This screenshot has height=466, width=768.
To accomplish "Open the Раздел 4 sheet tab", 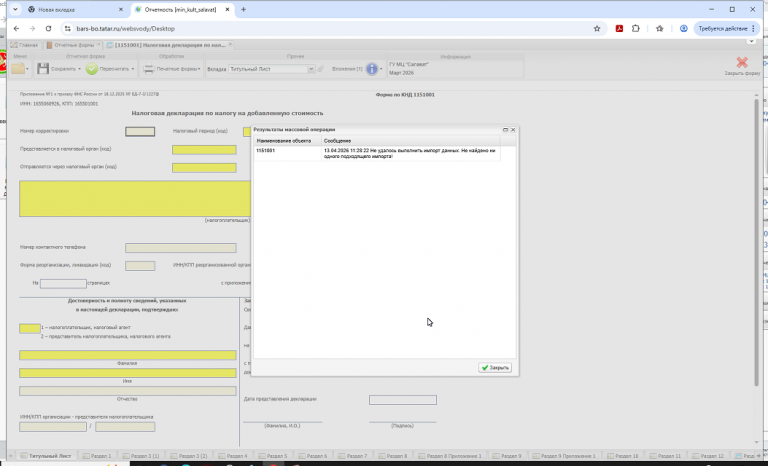I will tap(233, 456).
